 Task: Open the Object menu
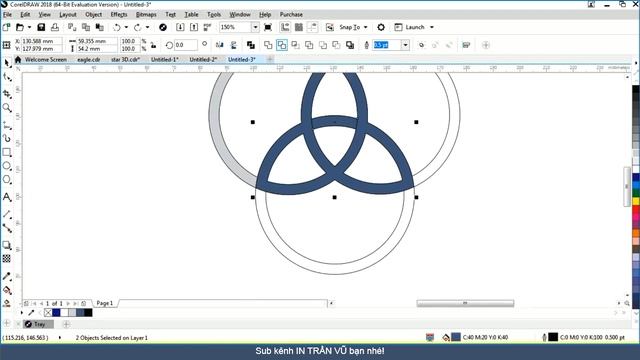93,14
